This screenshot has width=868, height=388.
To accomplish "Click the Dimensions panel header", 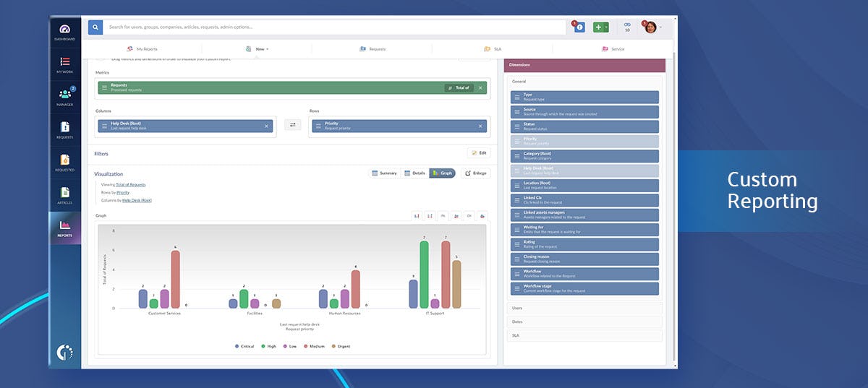I will point(584,65).
